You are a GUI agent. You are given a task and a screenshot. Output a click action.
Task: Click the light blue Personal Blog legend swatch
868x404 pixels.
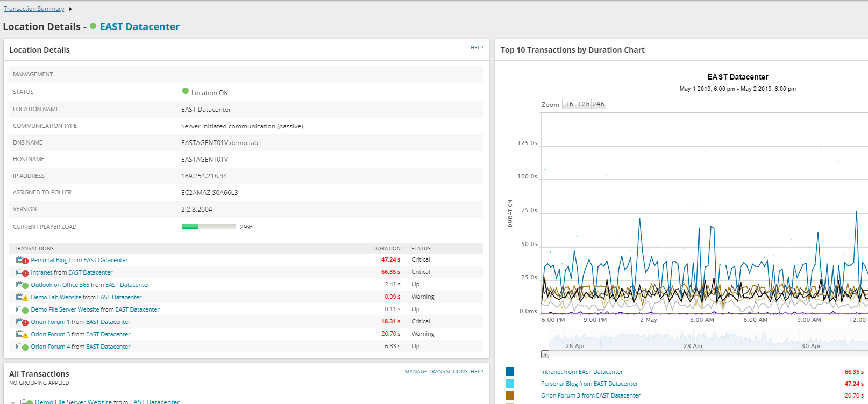(x=510, y=384)
